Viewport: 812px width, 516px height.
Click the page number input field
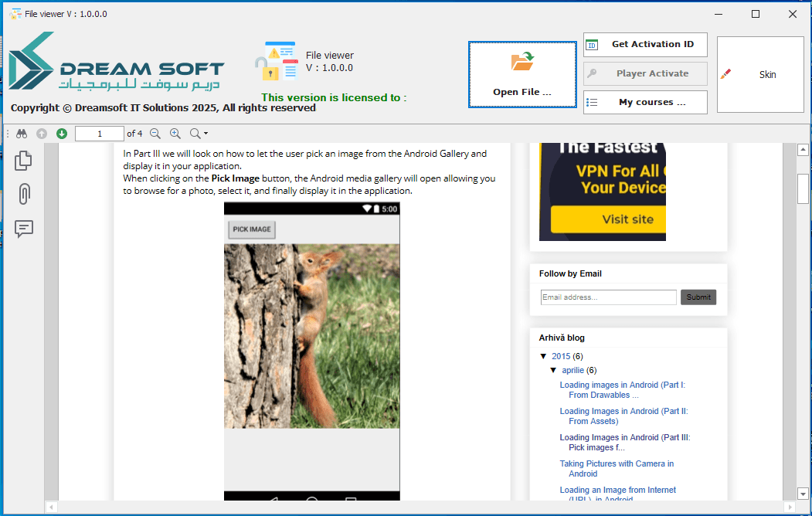100,134
